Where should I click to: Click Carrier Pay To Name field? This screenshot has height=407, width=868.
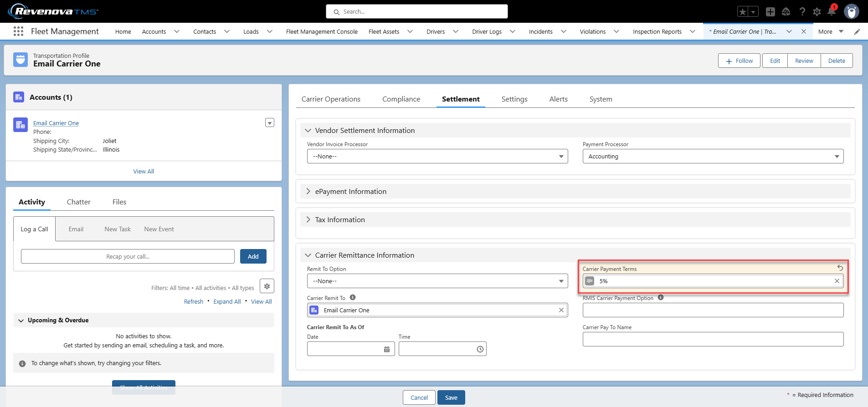click(x=713, y=339)
